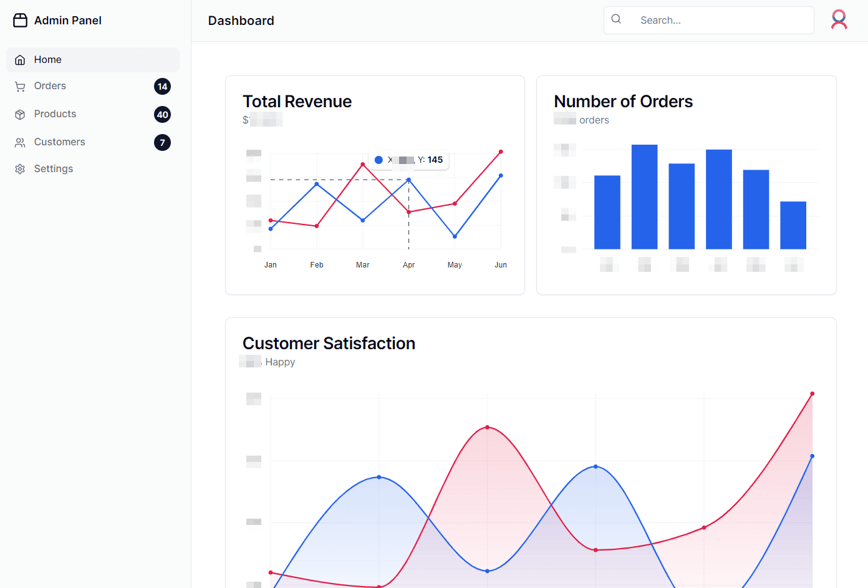
Task: Click the Customers people icon
Action: tap(20, 143)
